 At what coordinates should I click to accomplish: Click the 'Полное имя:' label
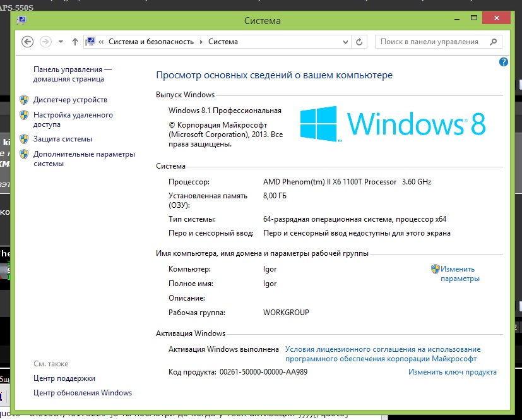tap(191, 284)
